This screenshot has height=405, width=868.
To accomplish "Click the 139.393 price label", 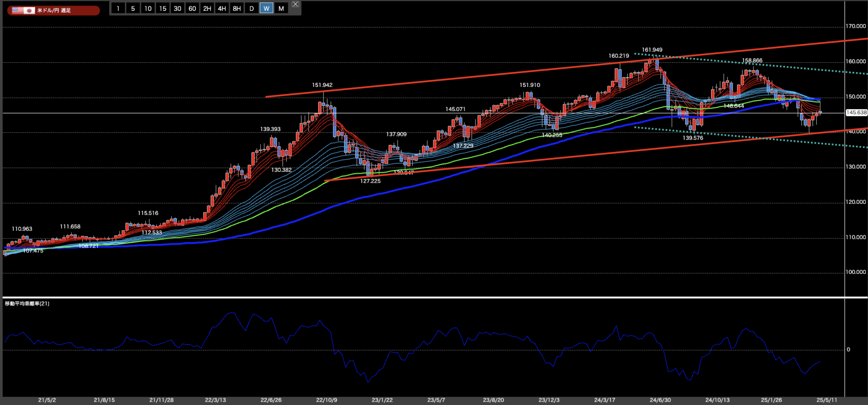I will coord(270,129).
